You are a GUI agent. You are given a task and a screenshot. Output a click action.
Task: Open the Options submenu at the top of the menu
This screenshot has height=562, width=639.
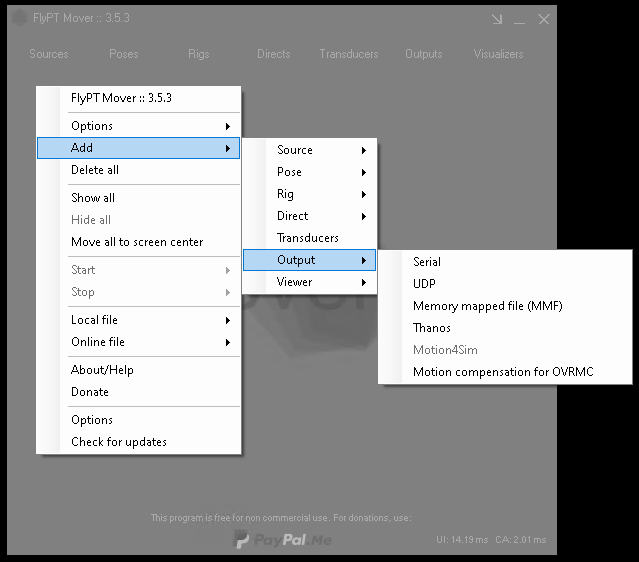coord(138,126)
